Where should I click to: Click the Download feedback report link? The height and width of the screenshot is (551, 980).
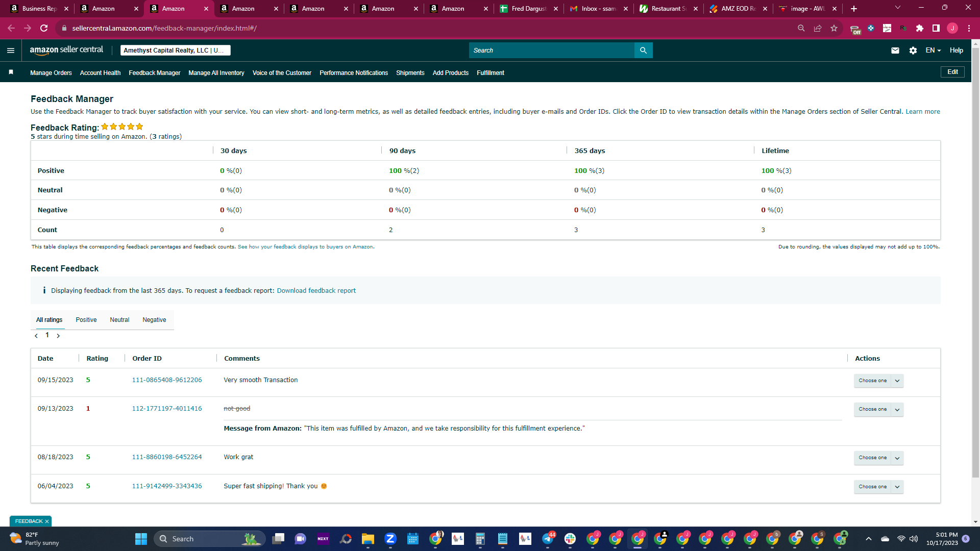pos(316,291)
